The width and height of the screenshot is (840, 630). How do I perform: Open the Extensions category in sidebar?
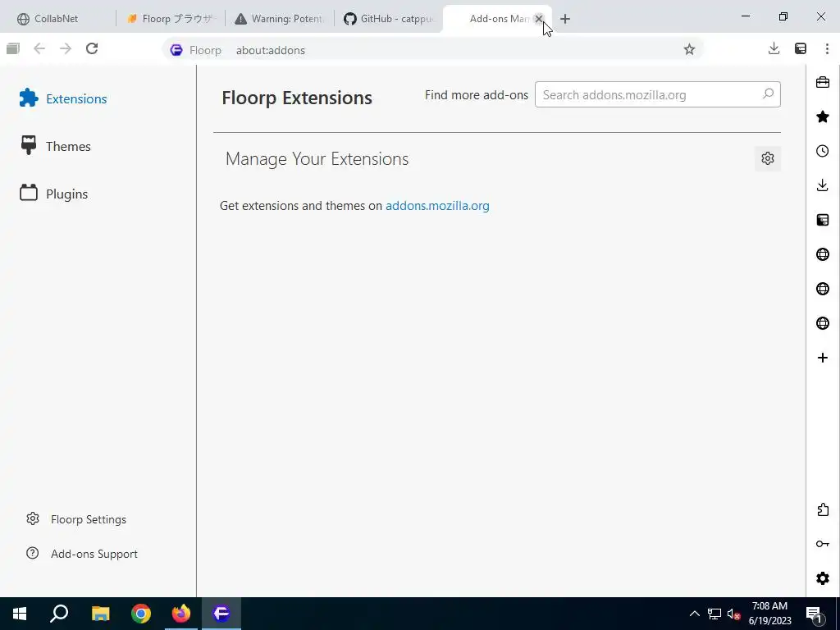[63, 98]
